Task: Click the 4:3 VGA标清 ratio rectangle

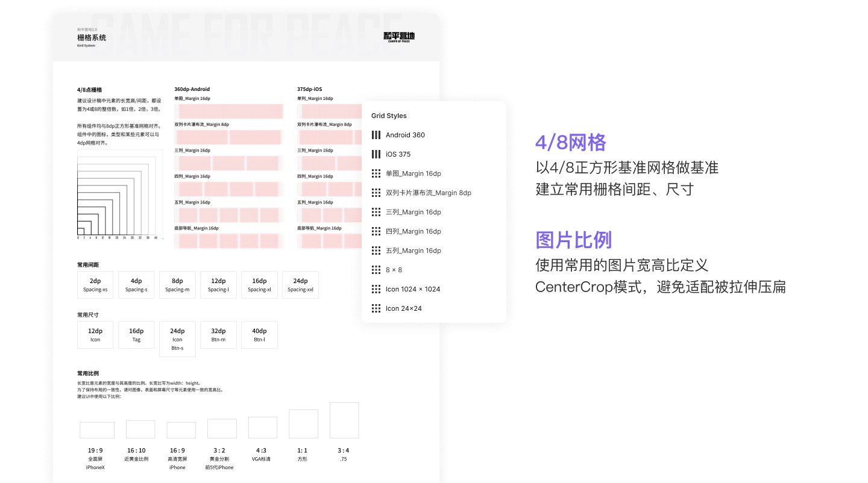Action: coord(263,428)
